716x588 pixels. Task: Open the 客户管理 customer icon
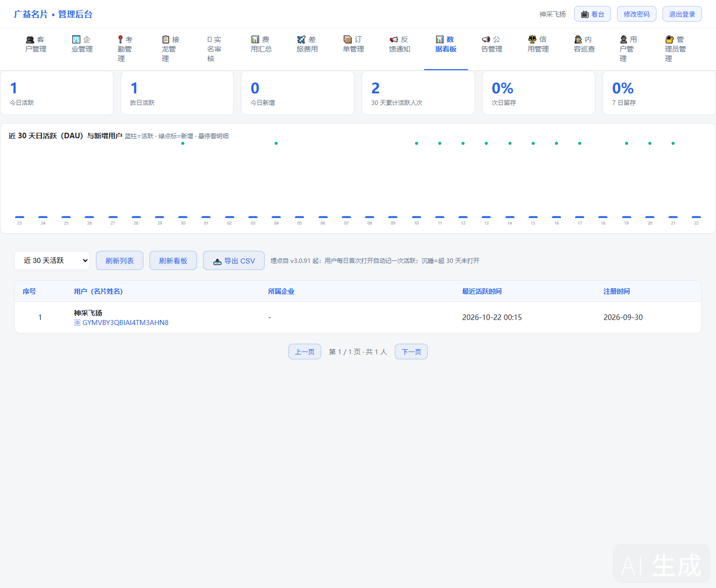30,39
